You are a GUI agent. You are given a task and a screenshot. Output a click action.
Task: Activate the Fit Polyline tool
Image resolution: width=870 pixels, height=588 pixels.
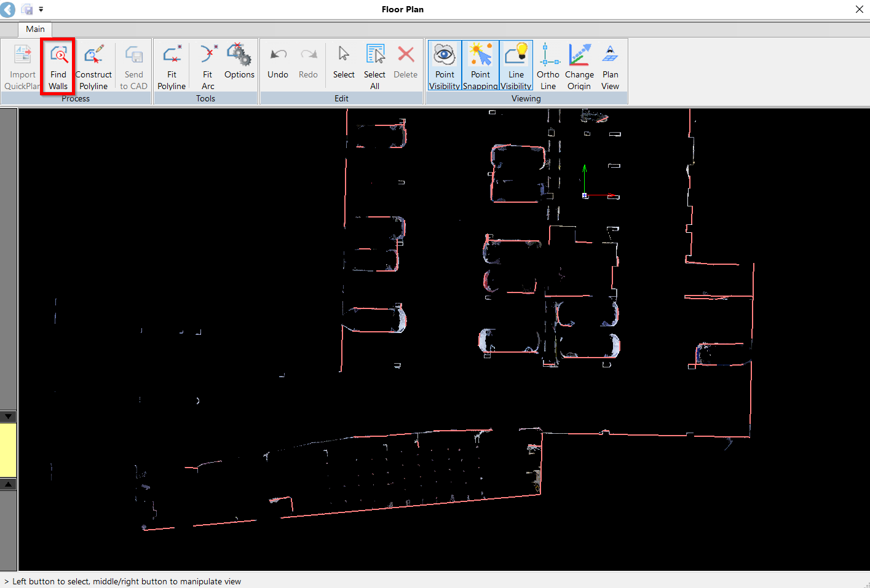(172, 66)
